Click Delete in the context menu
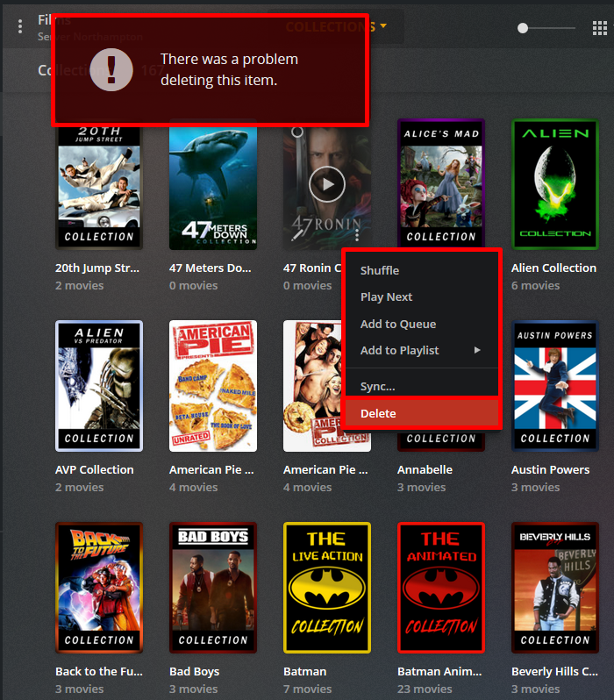Screen dimensions: 614x700 click(x=422, y=413)
